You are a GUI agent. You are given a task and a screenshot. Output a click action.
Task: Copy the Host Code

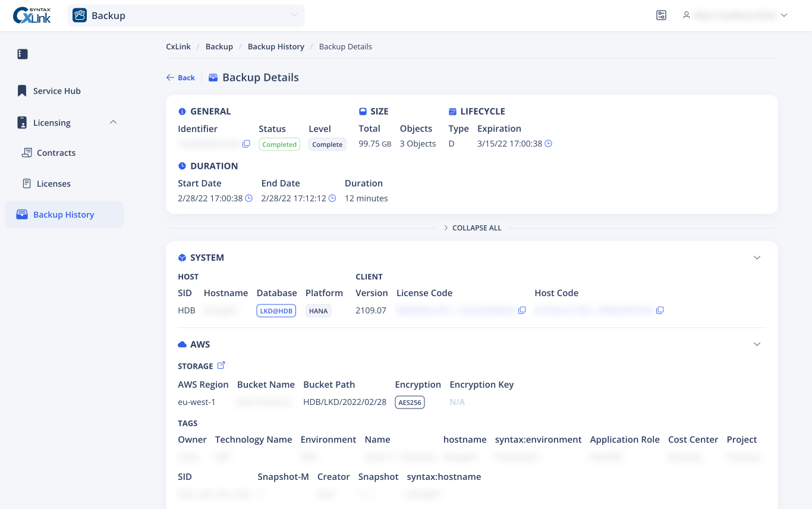point(660,310)
